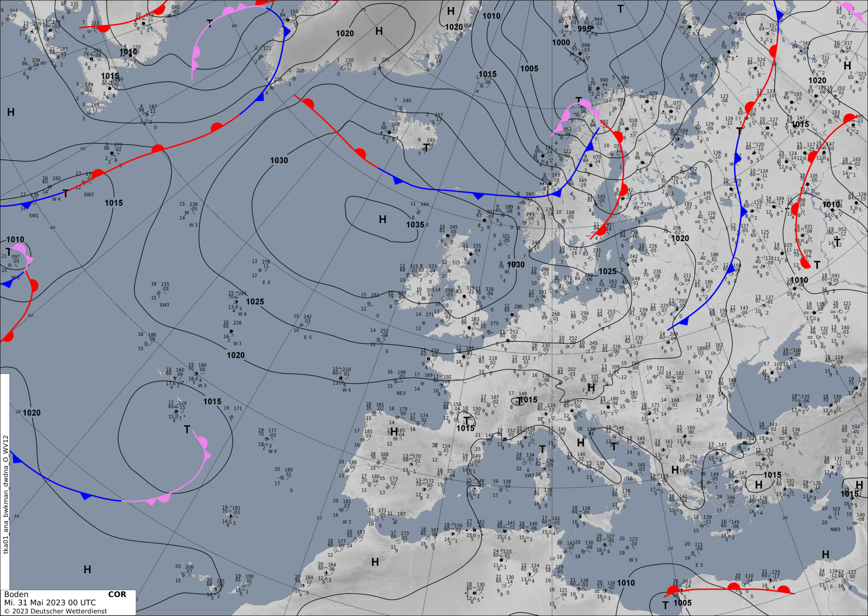Click the H marker on the far left edge
868x616 pixels.
pos(11,112)
